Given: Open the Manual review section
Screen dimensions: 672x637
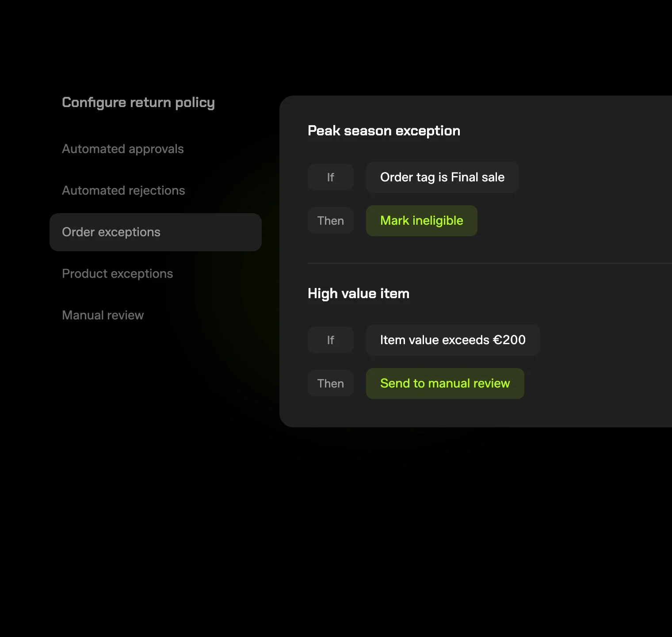Looking at the screenshot, I should [103, 315].
